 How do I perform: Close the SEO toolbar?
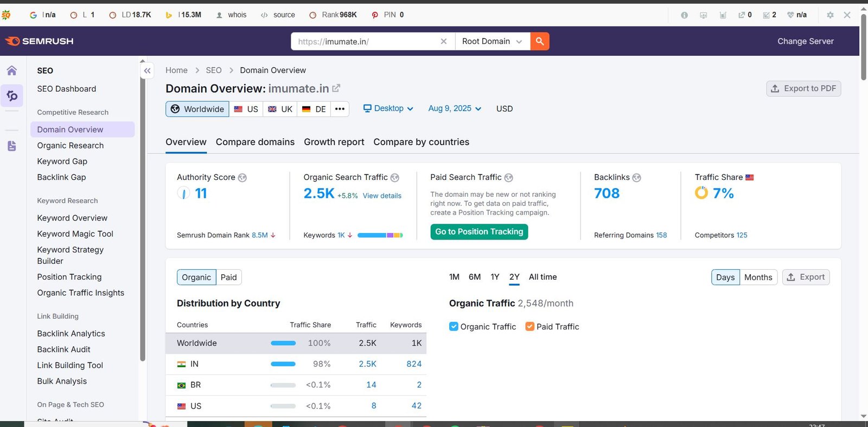pos(847,15)
